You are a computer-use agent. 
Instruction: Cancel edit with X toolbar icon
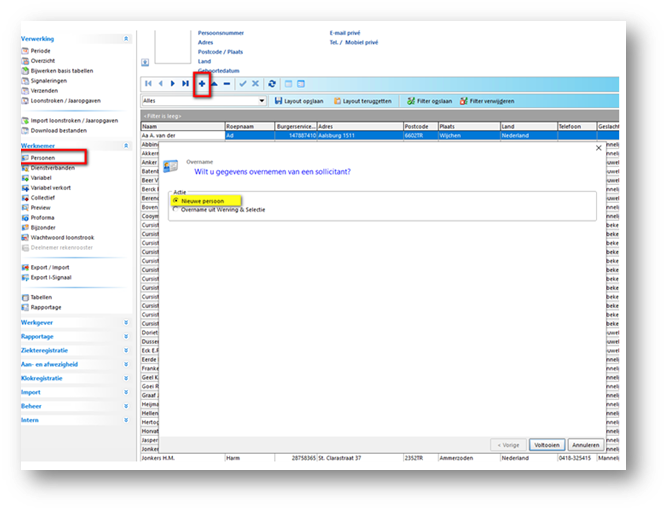tap(256, 84)
